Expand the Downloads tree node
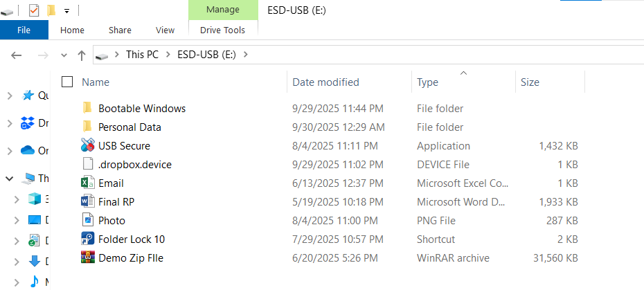The height and width of the screenshot is (290, 644). tap(17, 261)
